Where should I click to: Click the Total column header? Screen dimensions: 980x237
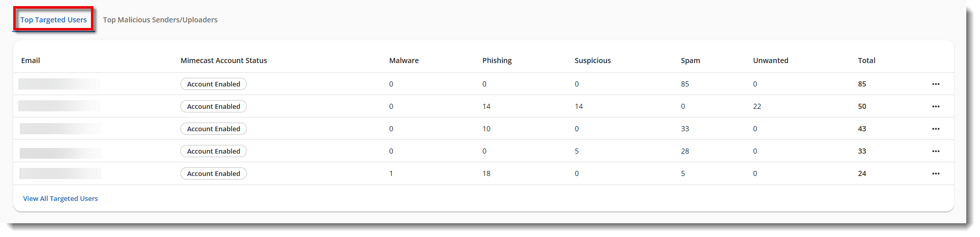coord(866,61)
